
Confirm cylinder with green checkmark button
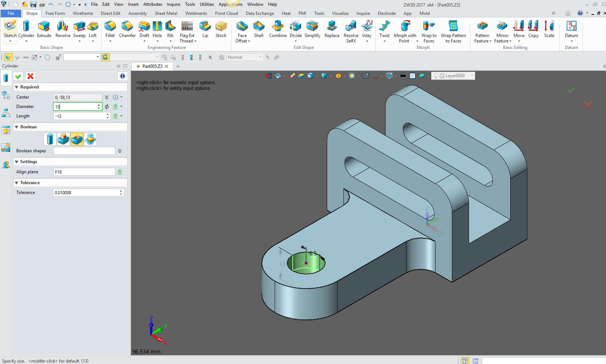click(x=18, y=76)
